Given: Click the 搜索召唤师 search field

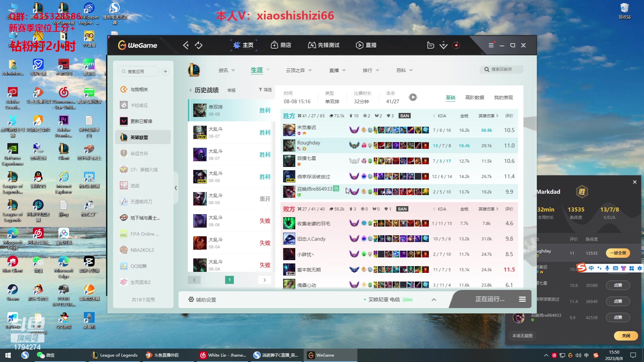Looking at the screenshot, I should 501,69.
